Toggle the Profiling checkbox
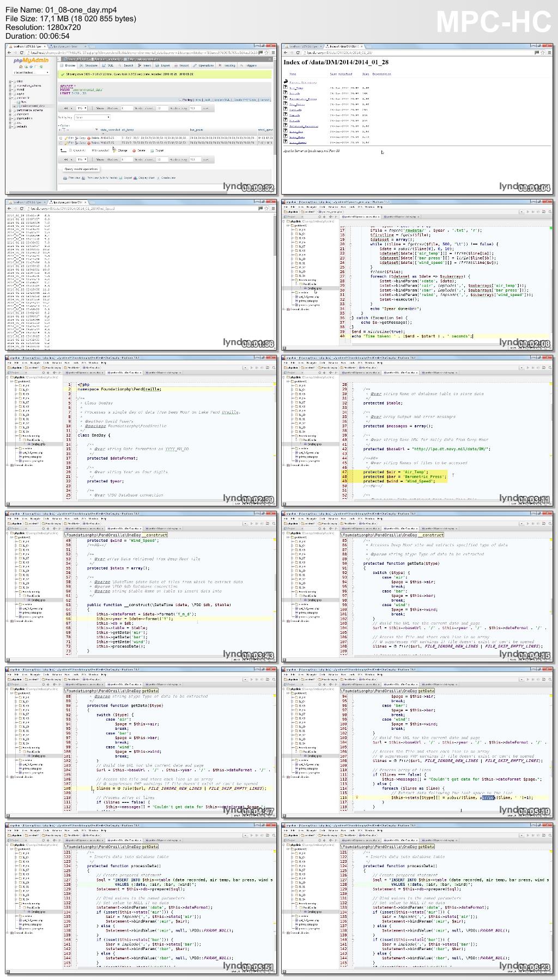 point(180,100)
